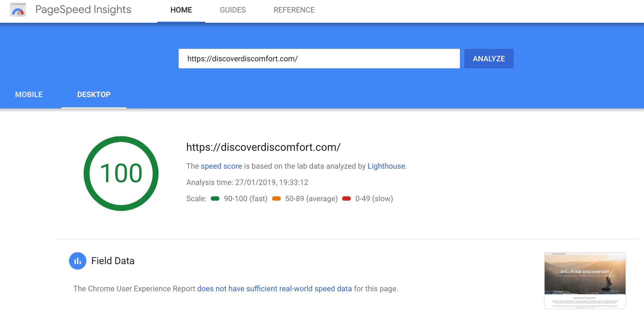Open the Lighthouse link
Screen dimensions: 644x314
(x=386, y=166)
